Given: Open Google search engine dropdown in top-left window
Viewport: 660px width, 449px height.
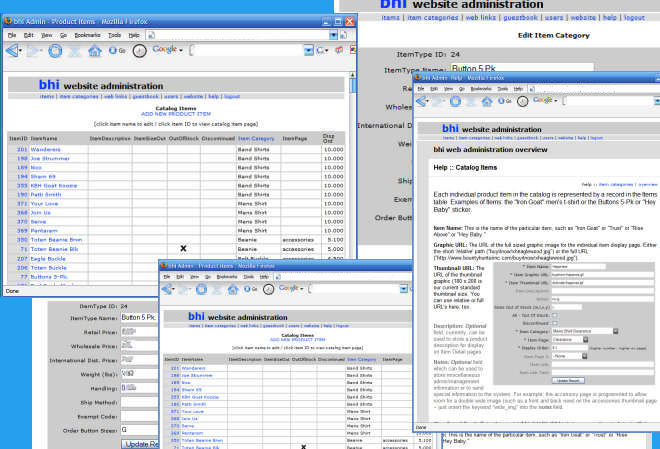Looking at the screenshot, I should point(181,50).
